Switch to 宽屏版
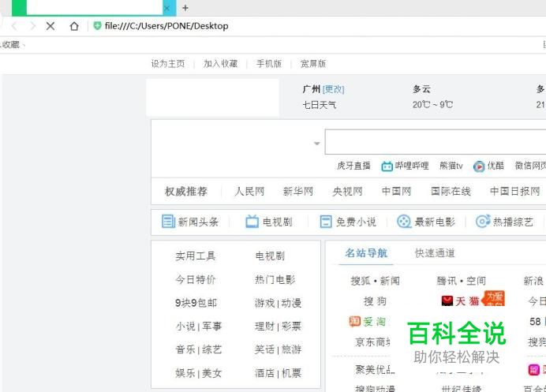Image resolution: width=546 pixels, height=392 pixels. coord(313,64)
